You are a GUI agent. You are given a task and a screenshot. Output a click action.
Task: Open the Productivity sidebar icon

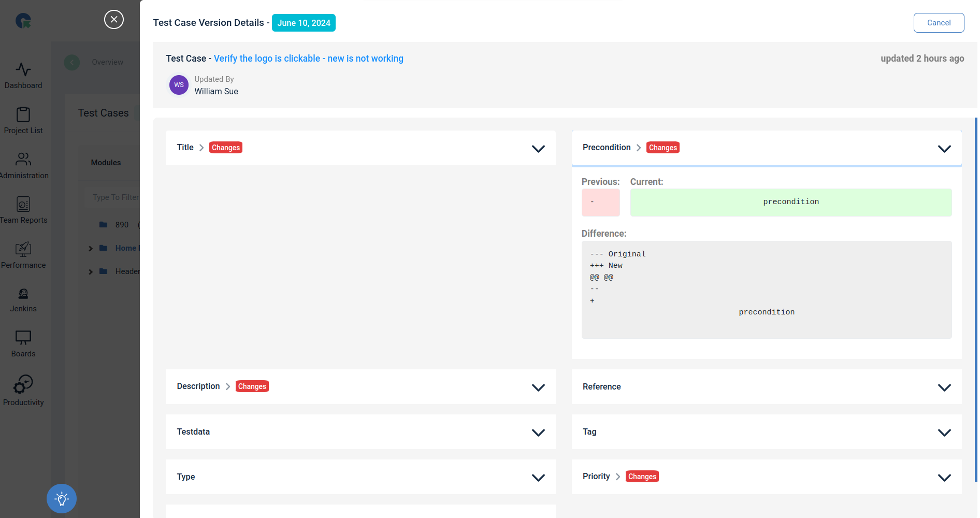point(23,385)
